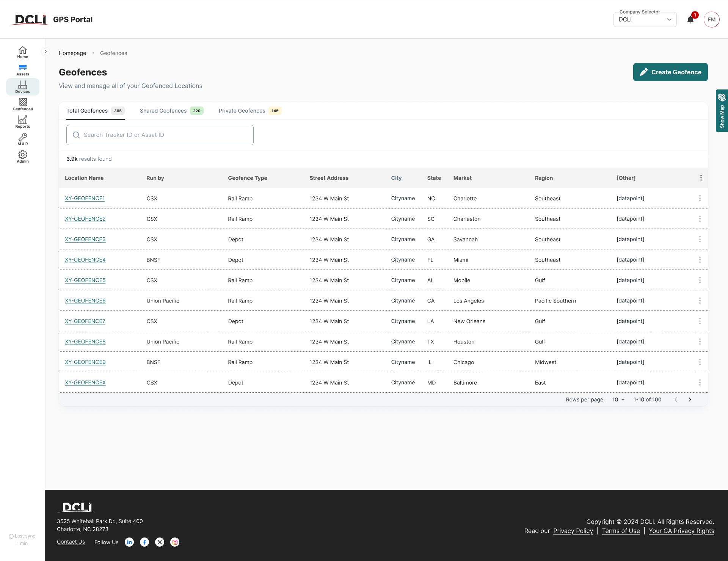Show the Map side panel
728x561 pixels.
pos(722,111)
